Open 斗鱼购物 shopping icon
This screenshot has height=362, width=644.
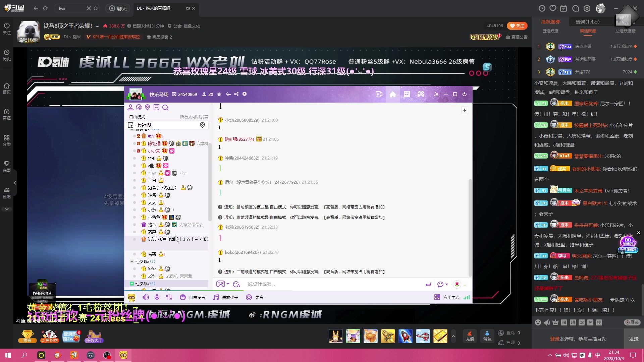pyautogui.click(x=49, y=336)
